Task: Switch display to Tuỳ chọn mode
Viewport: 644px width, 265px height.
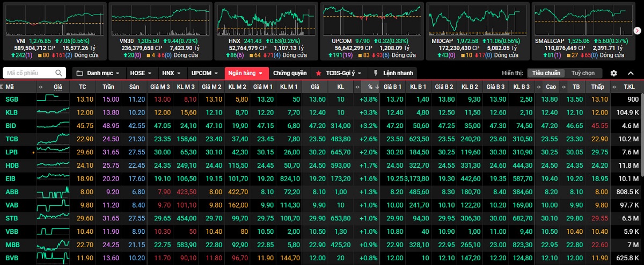Action: (x=583, y=73)
